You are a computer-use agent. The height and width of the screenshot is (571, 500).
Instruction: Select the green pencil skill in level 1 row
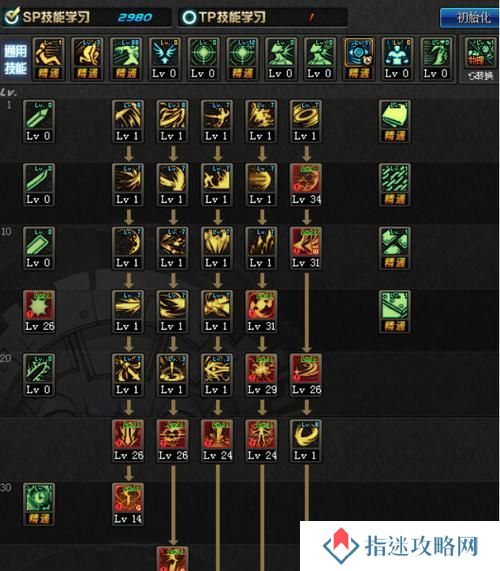point(39,121)
